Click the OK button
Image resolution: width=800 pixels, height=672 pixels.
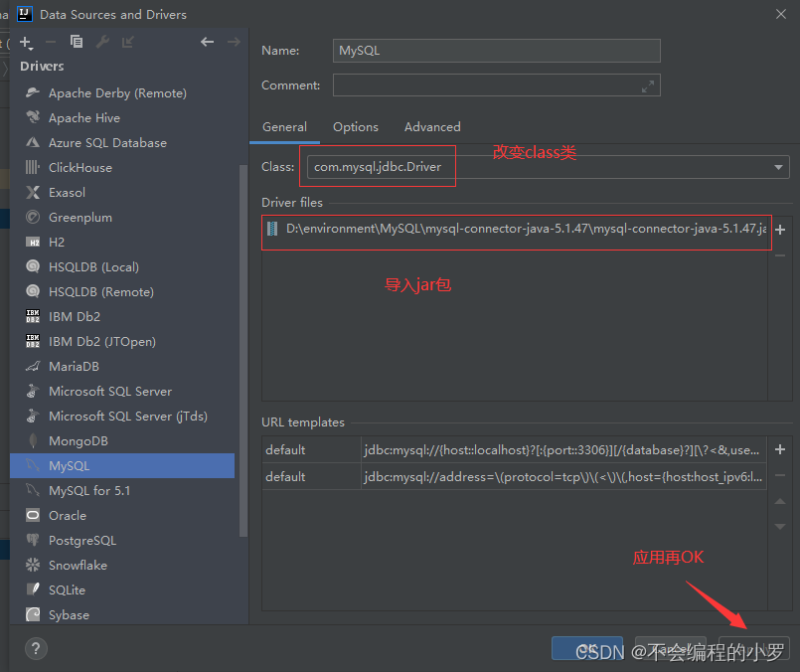[x=587, y=648]
